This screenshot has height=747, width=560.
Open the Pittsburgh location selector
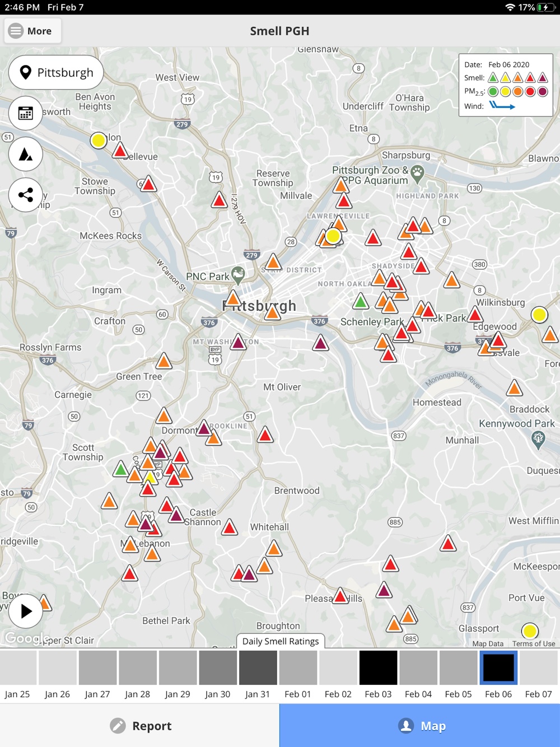click(56, 72)
